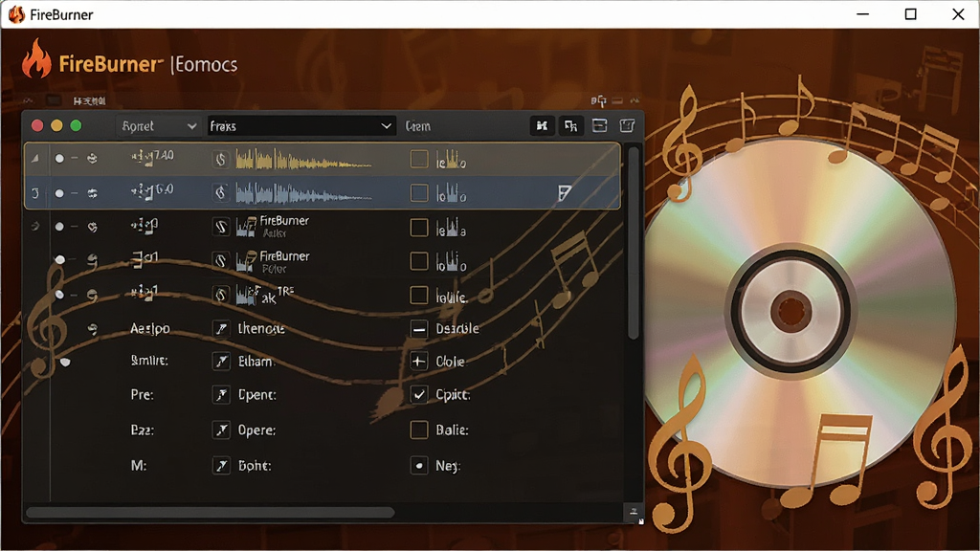Expand the triangle on the gold track row

coord(35,159)
